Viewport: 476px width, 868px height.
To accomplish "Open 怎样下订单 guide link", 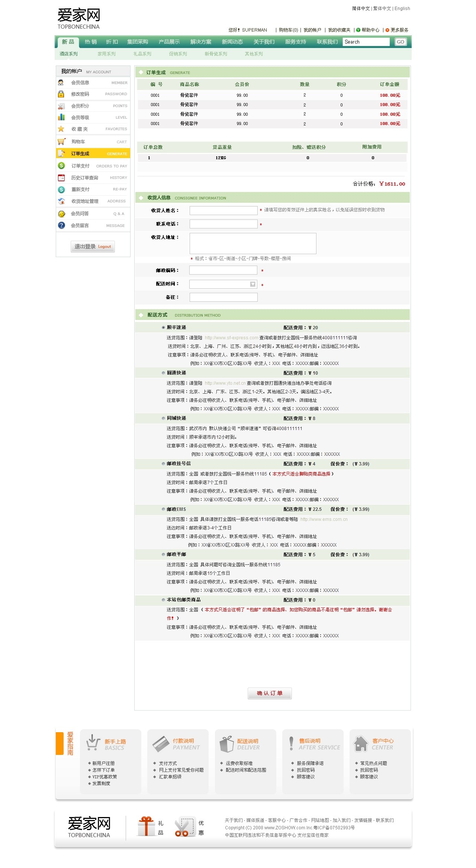I will 103,770.
